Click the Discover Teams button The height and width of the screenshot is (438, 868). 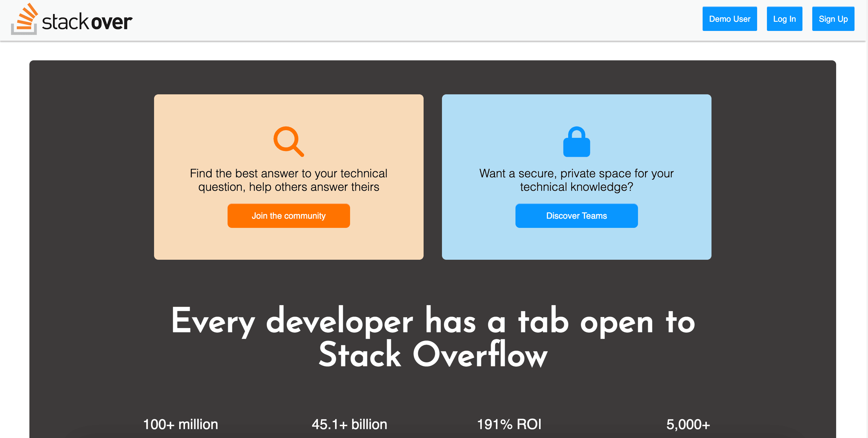(576, 216)
